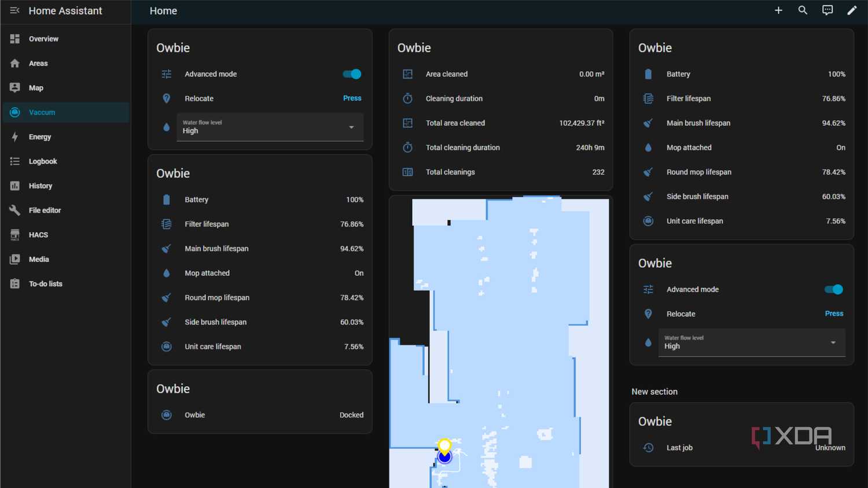Click the yellow pin marker on the vacuum map
Screen dimensions: 868x488
pos(444,446)
